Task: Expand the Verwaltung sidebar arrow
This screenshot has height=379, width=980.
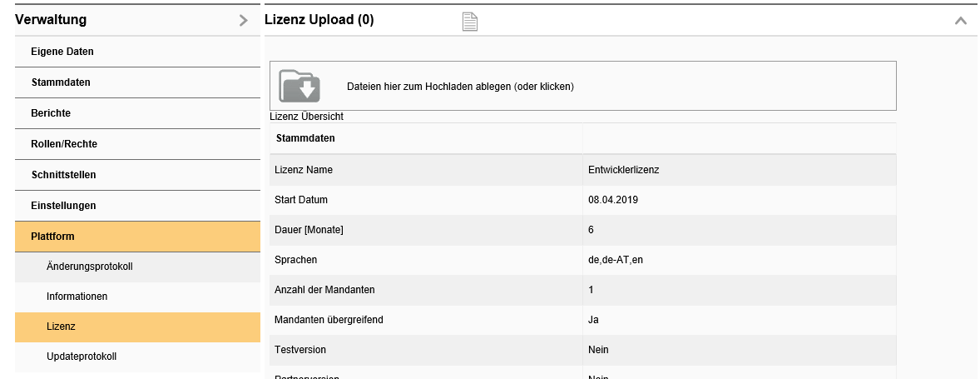Action: coord(243,21)
